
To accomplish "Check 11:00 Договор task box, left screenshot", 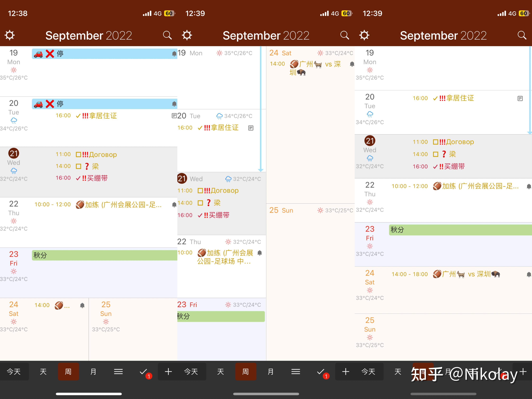I will pyautogui.click(x=78, y=154).
